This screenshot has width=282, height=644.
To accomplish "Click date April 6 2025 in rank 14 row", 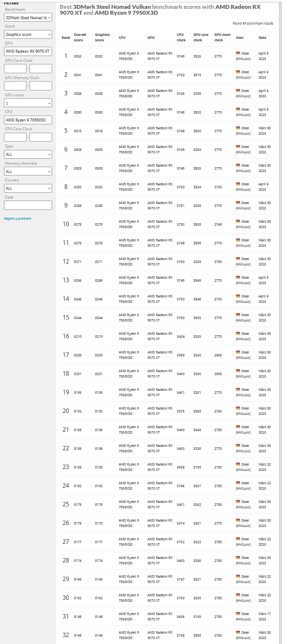I will (x=264, y=299).
